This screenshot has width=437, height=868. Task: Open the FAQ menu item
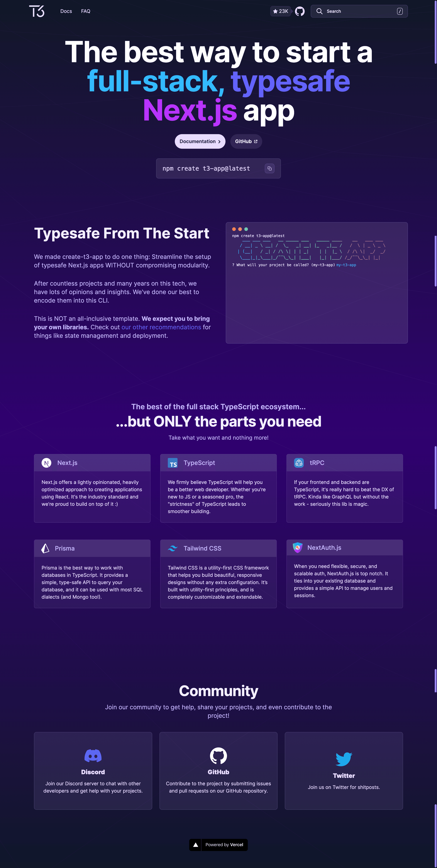[x=86, y=11]
